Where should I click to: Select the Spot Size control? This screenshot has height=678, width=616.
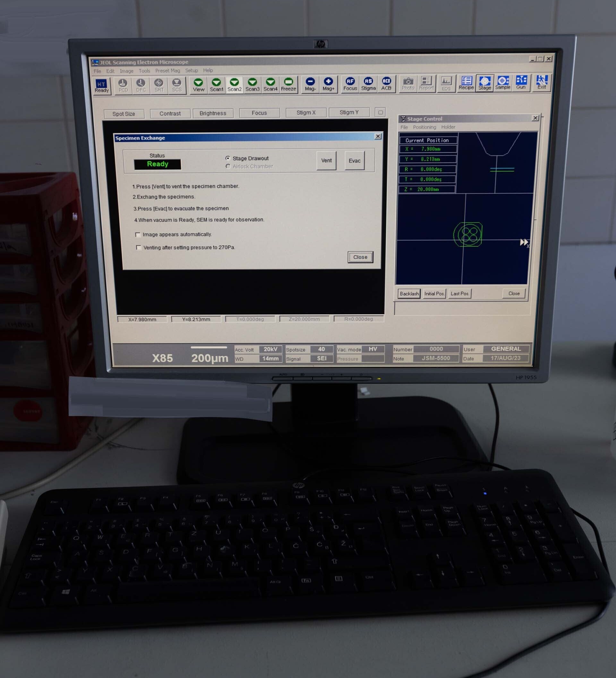tap(124, 114)
